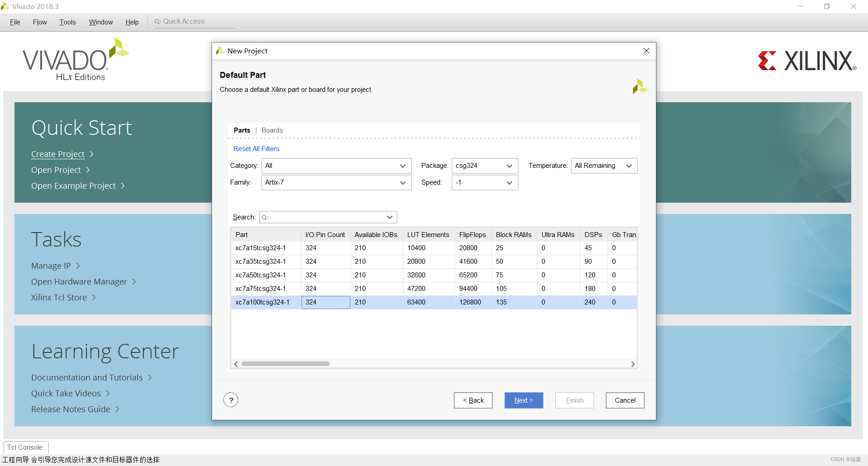Click Xilinx Tcl Store link

pyautogui.click(x=59, y=298)
